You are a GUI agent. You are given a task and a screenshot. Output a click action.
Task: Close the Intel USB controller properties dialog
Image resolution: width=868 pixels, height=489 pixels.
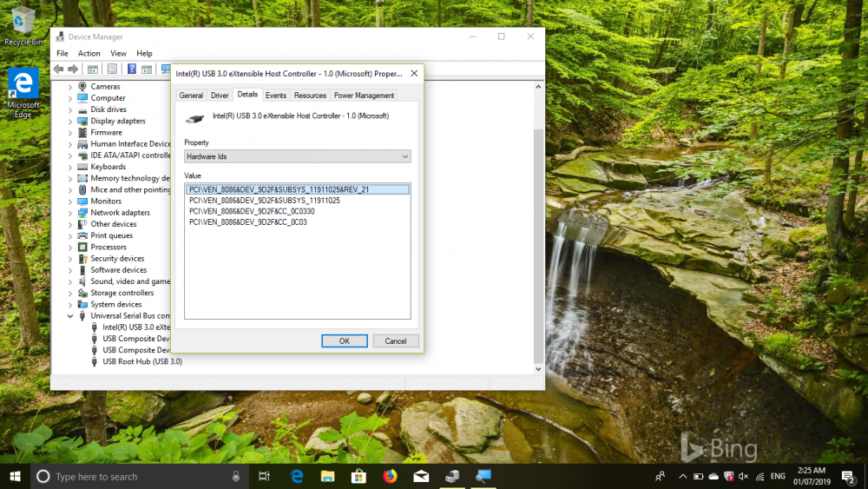click(414, 74)
